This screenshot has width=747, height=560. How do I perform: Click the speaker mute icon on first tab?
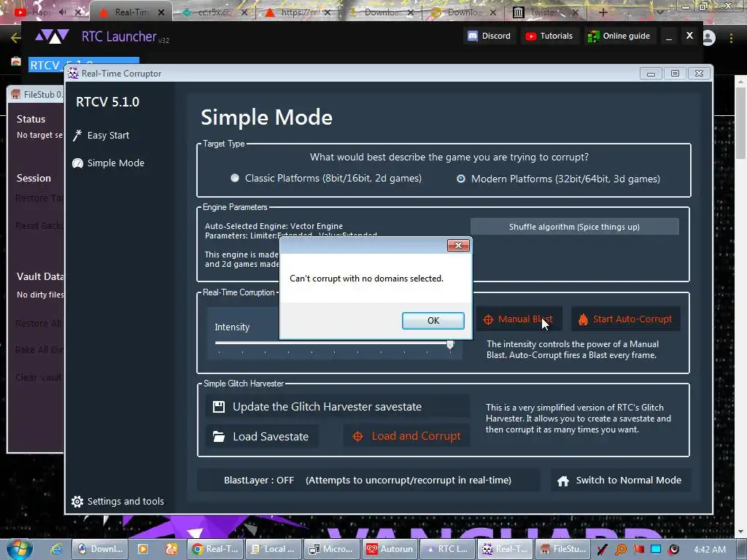coord(63,12)
